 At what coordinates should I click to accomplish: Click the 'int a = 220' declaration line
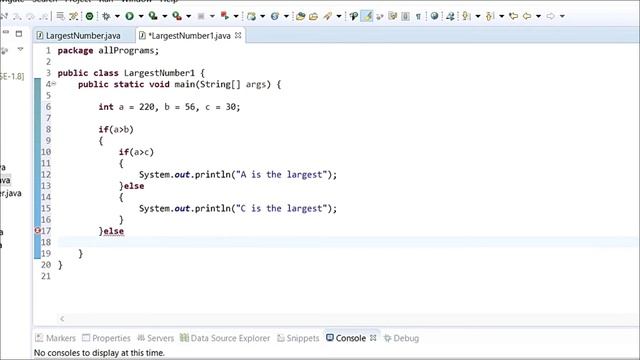point(169,107)
